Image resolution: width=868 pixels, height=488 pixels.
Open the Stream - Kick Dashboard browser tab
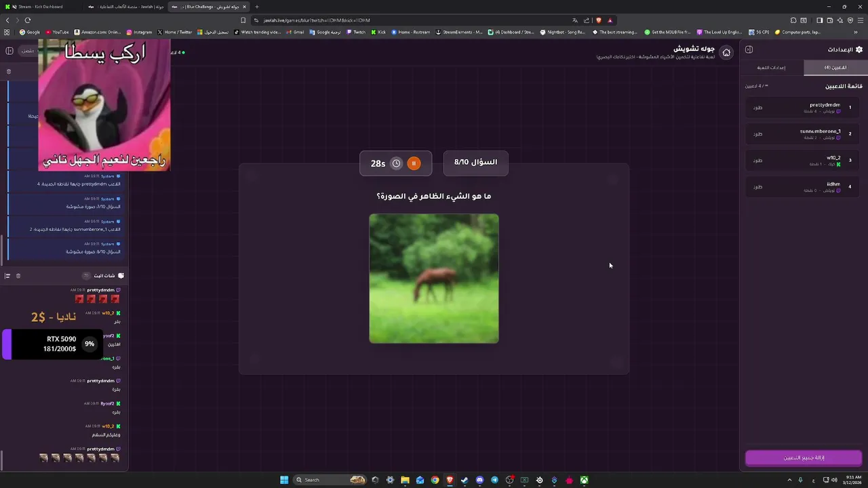coord(42,7)
